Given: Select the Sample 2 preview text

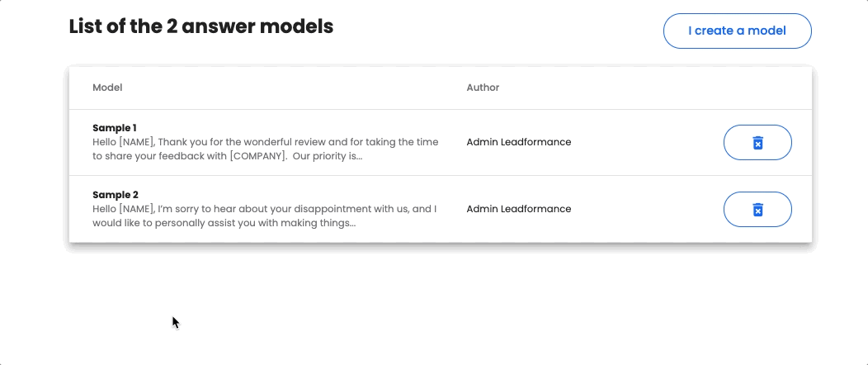Looking at the screenshot, I should coord(265,216).
